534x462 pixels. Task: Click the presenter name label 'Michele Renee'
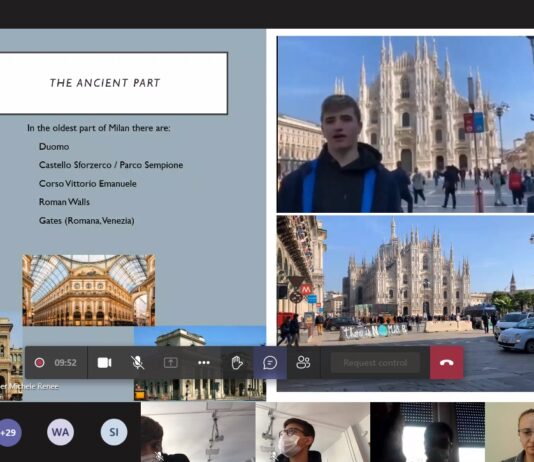[33, 386]
